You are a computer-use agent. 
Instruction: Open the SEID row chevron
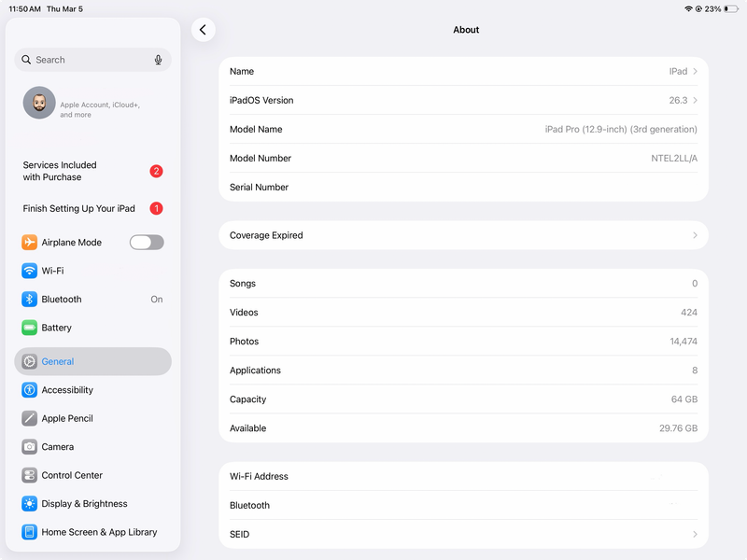(x=695, y=534)
